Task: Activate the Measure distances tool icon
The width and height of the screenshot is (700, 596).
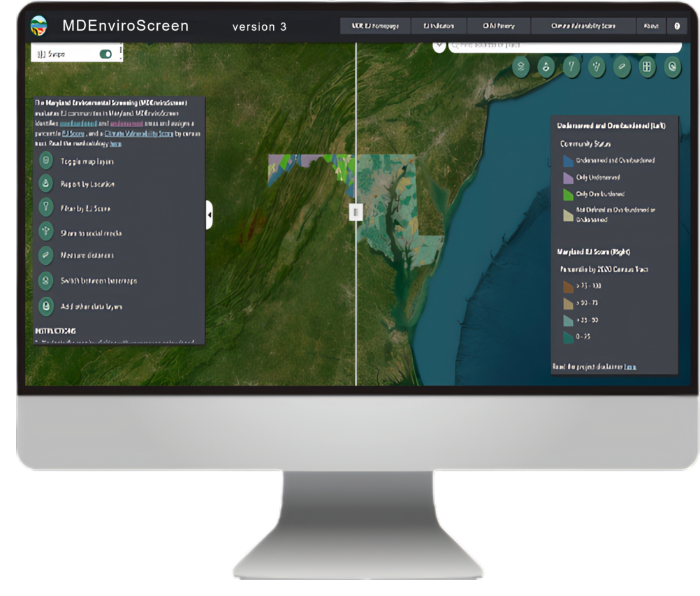Action: point(46,256)
